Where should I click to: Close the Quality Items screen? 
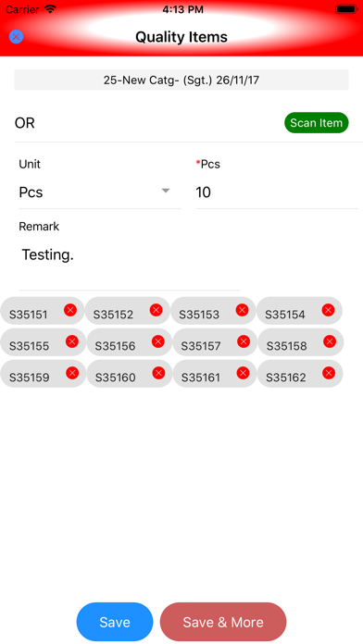(x=16, y=37)
